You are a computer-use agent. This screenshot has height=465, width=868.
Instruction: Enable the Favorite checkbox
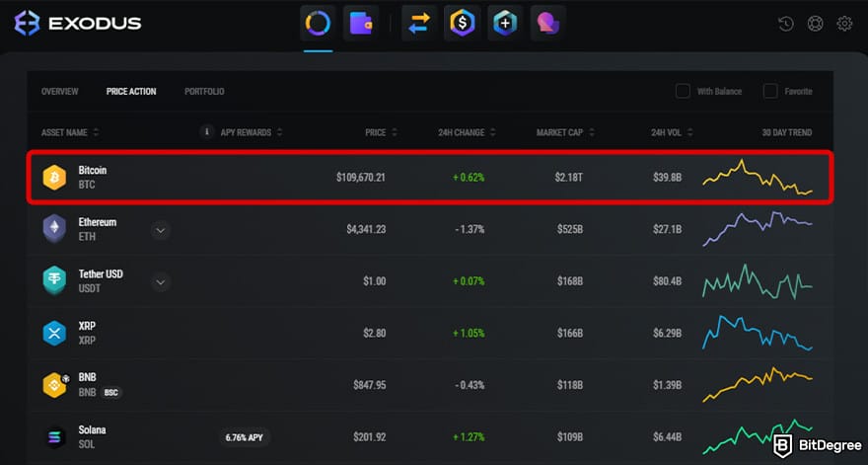pyautogui.click(x=770, y=92)
